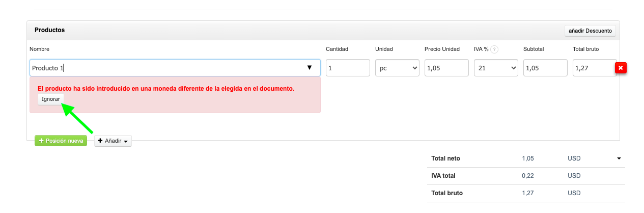Expand the Unidad dropdown showing pc
Screen dimensions: 644x213
point(397,68)
